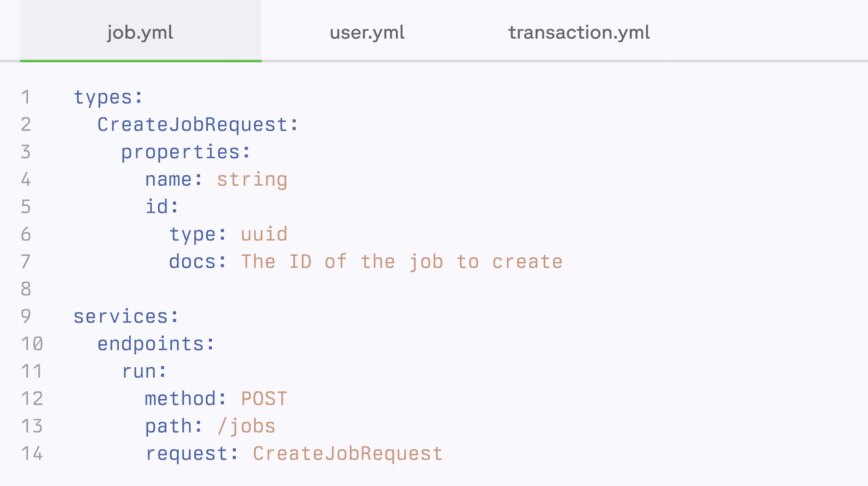
Task: Click the CreateJobRequest reference on the request line
Action: click(x=348, y=453)
